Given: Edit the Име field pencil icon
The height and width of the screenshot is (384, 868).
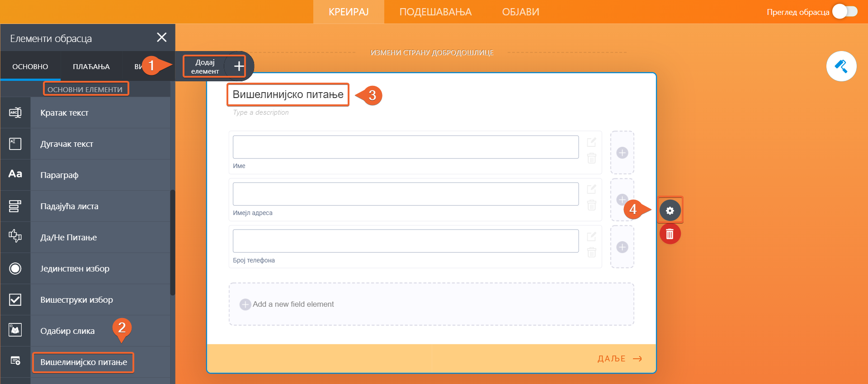Looking at the screenshot, I should tap(591, 142).
